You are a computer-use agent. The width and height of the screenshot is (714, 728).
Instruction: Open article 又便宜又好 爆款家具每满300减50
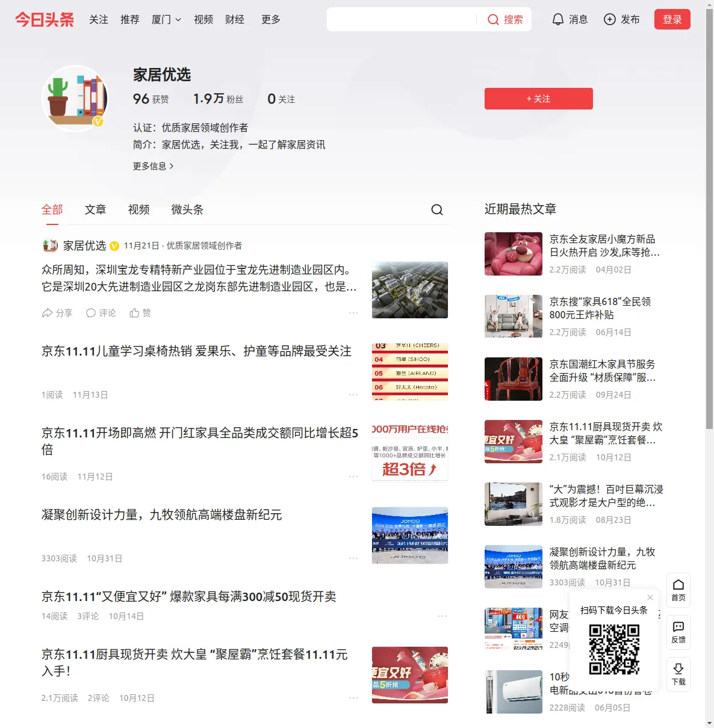[188, 597]
